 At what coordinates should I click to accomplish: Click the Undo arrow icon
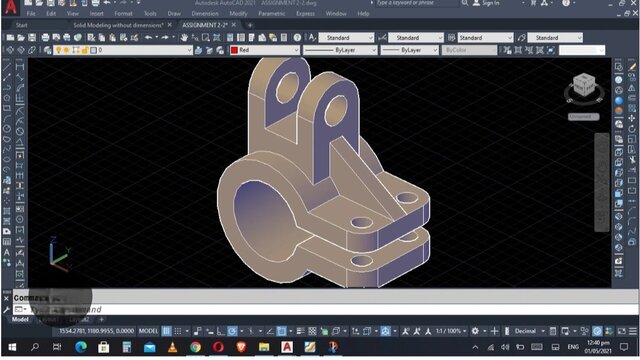click(149, 38)
